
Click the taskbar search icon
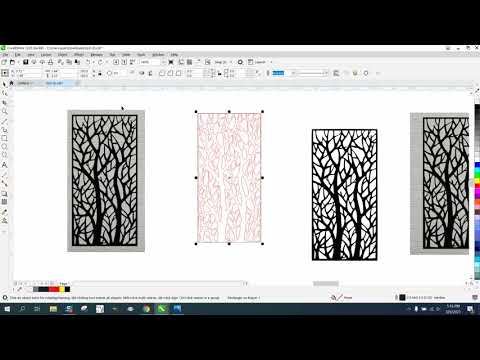point(22,309)
